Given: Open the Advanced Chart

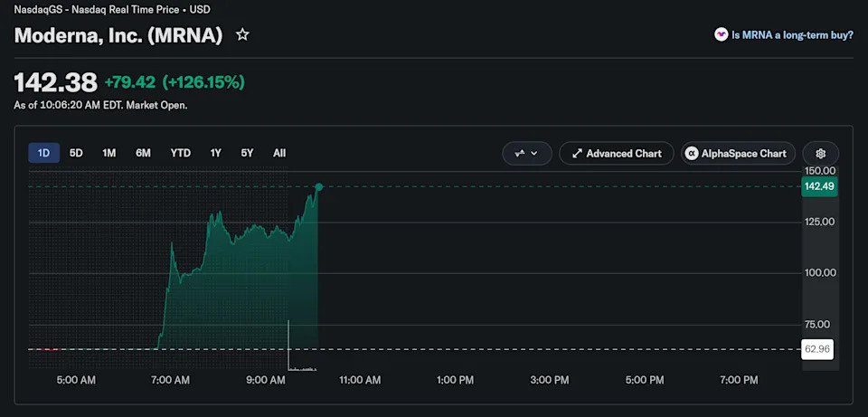Looking at the screenshot, I should point(616,154).
